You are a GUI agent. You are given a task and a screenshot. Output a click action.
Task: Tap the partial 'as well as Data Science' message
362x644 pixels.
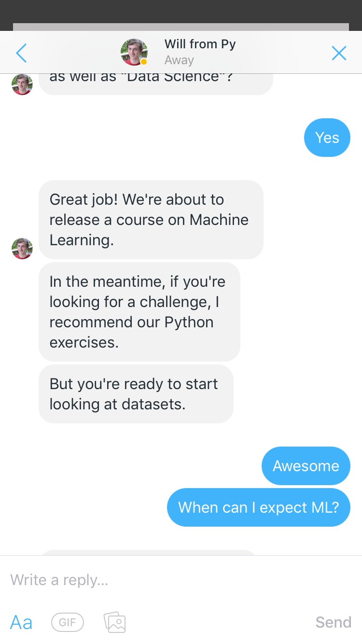(x=155, y=83)
